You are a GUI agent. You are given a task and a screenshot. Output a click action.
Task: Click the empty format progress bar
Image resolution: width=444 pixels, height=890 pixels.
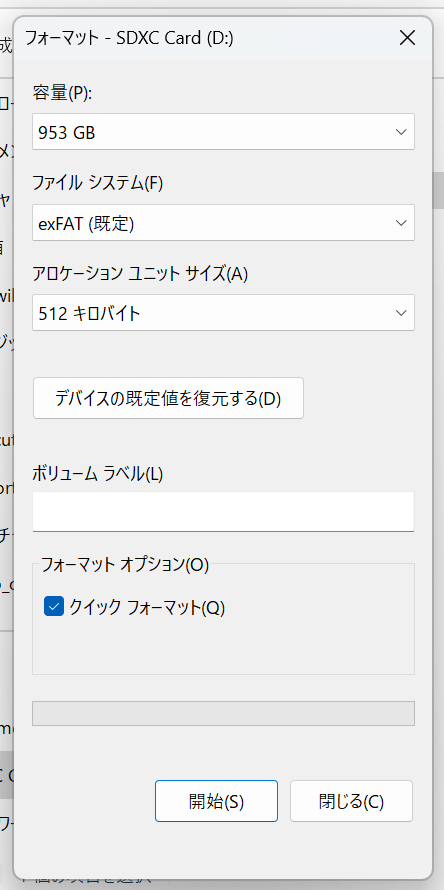(x=223, y=713)
